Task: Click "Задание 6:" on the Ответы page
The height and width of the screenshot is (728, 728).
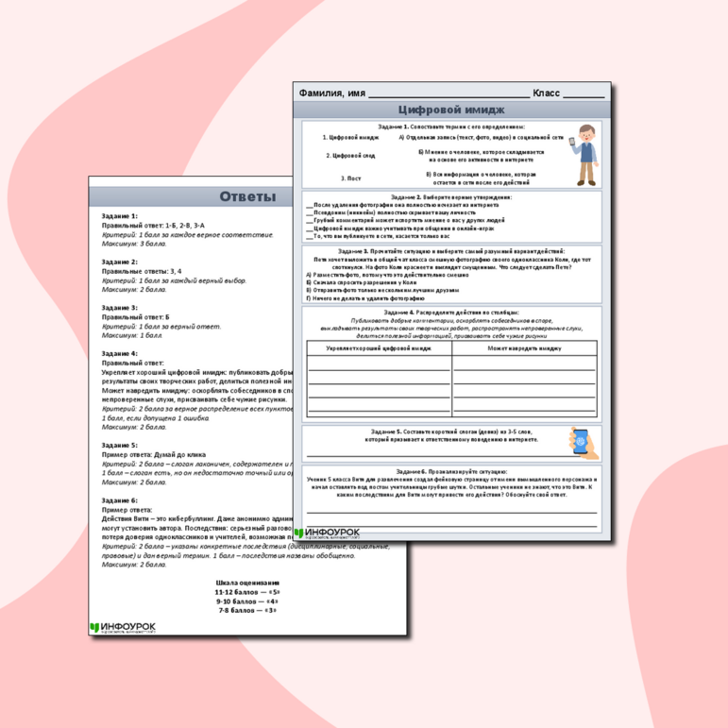Action: [x=120, y=500]
